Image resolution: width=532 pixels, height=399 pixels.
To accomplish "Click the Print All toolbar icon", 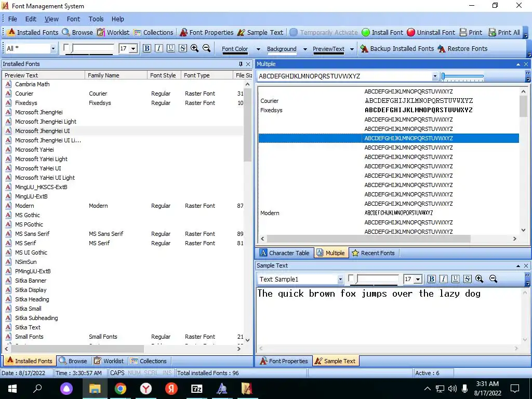I will tap(503, 32).
